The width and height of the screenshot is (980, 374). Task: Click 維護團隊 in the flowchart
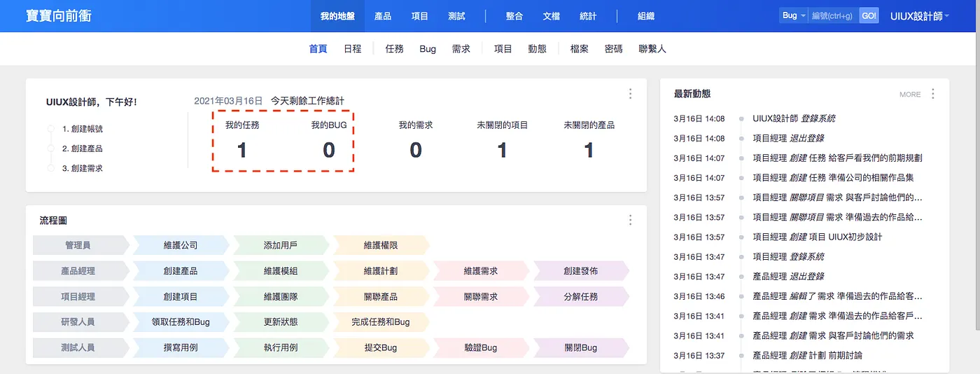click(281, 296)
